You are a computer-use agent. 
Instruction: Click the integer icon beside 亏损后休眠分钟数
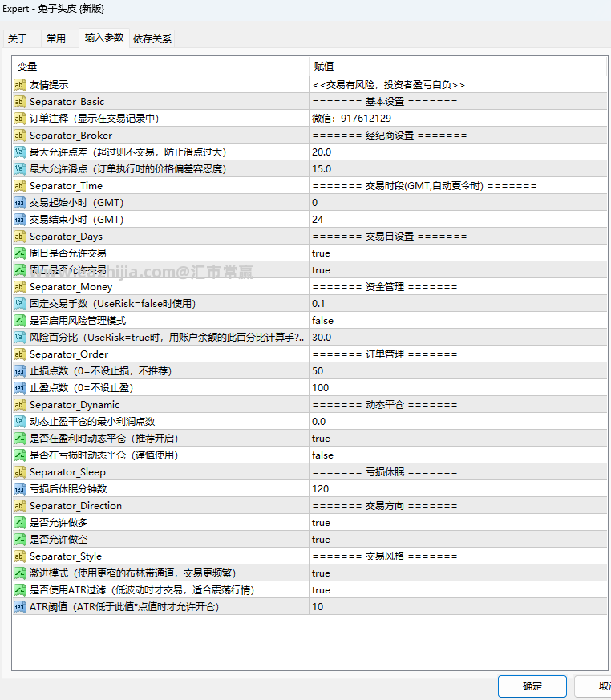click(x=19, y=489)
